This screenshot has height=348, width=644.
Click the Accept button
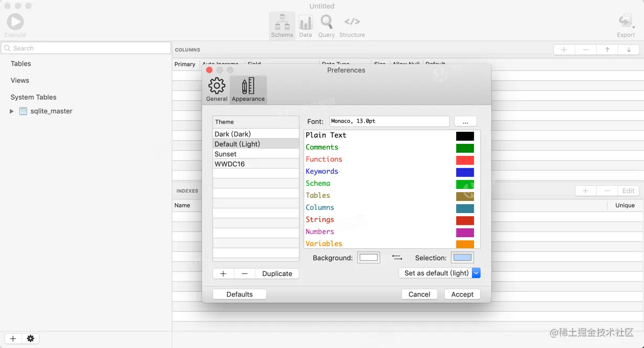point(463,294)
